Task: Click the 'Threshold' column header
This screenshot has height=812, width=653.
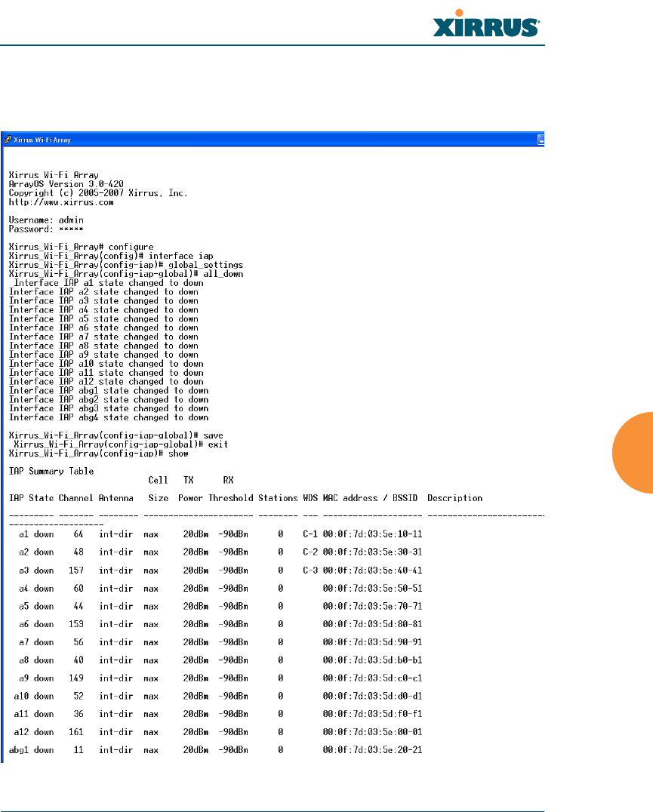Action: (231, 498)
